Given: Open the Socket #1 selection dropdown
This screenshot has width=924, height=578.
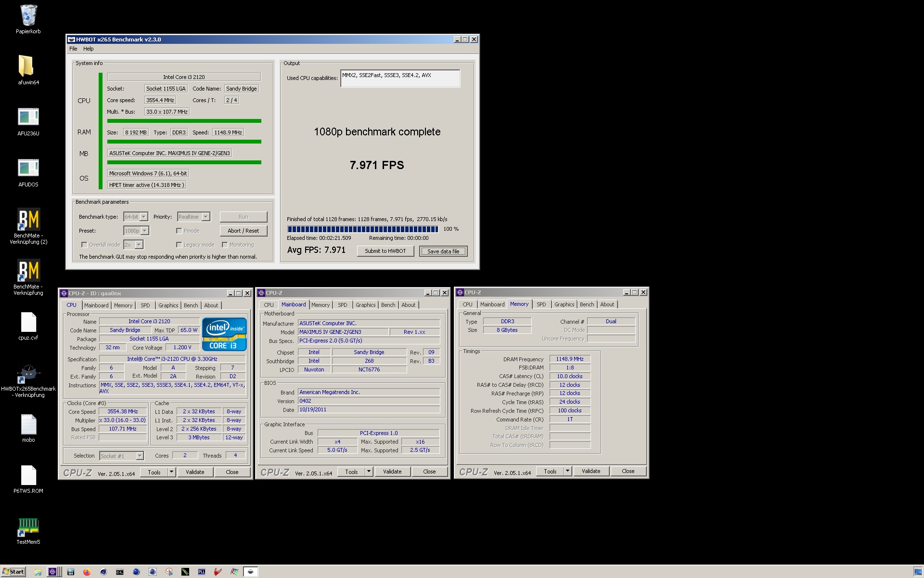Looking at the screenshot, I should coord(122,456).
